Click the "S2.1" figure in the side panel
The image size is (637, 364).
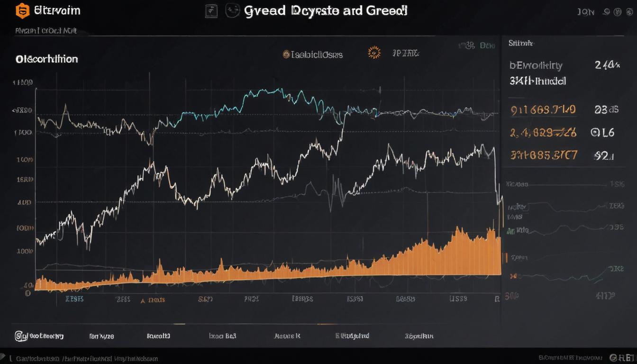(604, 155)
